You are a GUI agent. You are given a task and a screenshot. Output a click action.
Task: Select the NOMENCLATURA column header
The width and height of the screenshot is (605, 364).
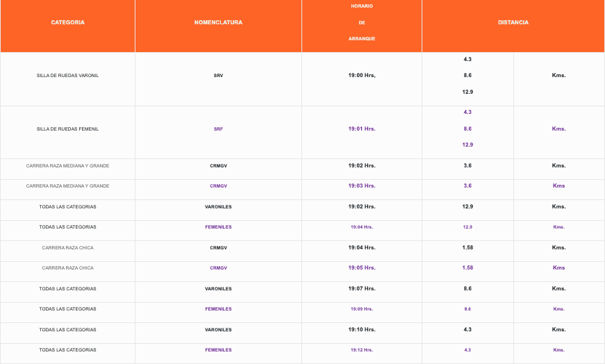218,23
